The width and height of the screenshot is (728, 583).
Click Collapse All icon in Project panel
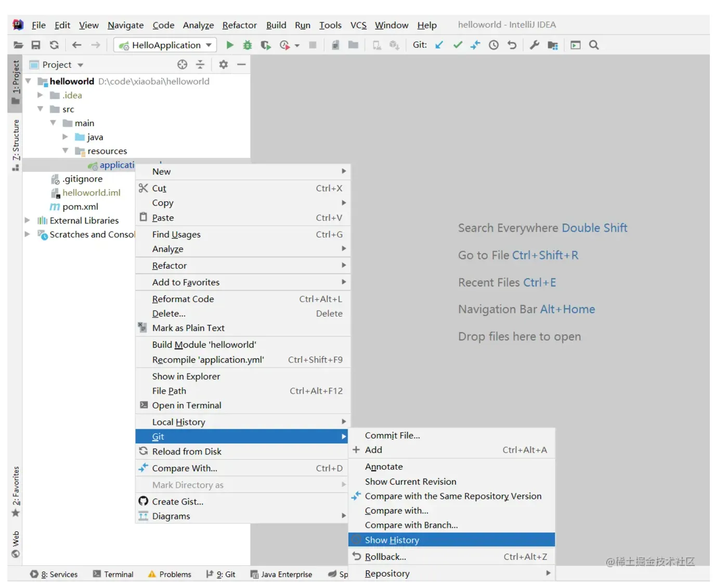200,64
